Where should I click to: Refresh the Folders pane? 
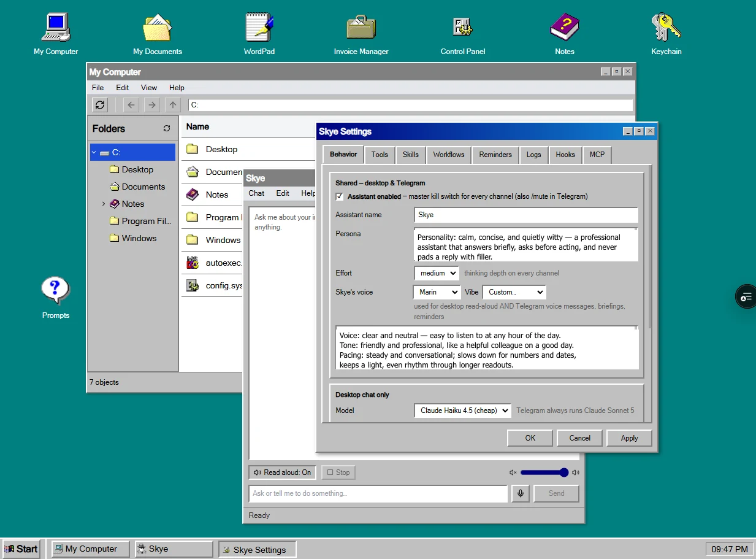click(x=167, y=129)
